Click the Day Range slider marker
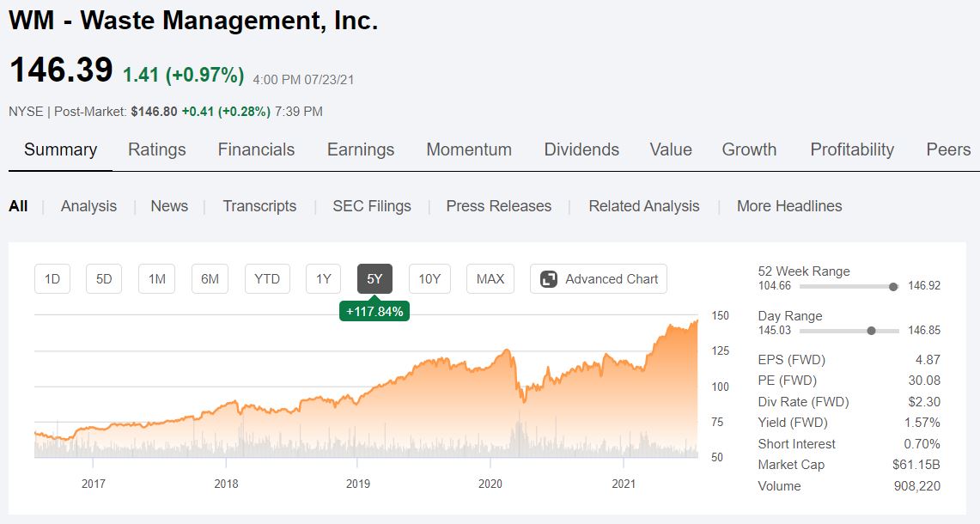Image resolution: width=980 pixels, height=524 pixels. click(871, 331)
